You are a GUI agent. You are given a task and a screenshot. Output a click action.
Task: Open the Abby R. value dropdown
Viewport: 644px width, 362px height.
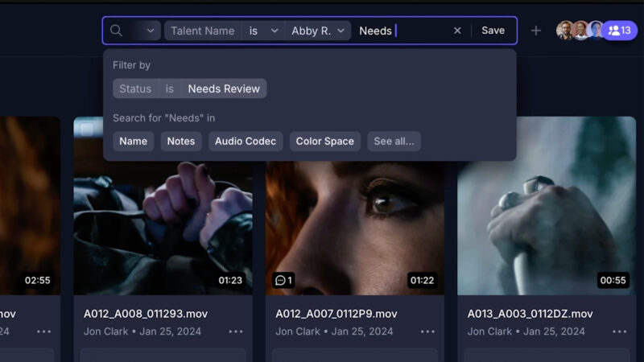(317, 31)
